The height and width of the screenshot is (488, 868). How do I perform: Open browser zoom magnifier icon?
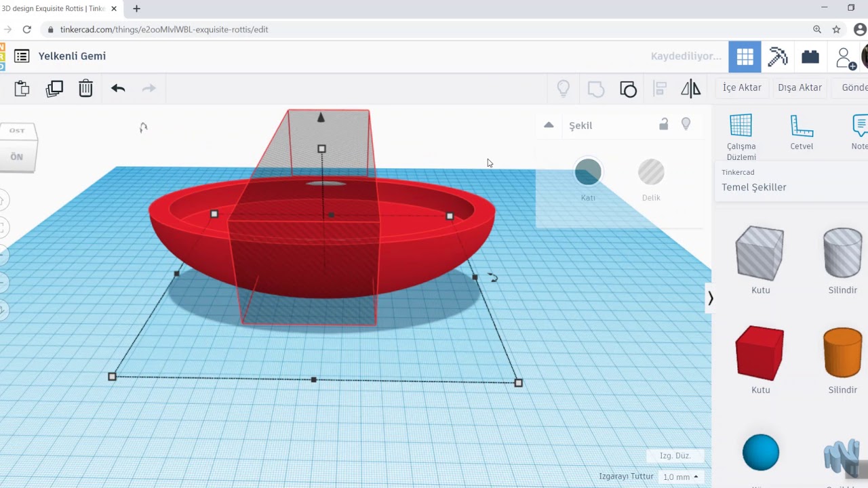pyautogui.click(x=816, y=29)
